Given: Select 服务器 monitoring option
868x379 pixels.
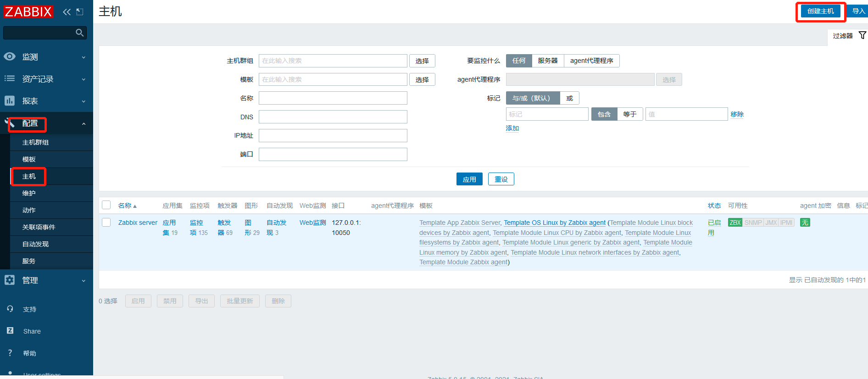Looking at the screenshot, I should 548,61.
